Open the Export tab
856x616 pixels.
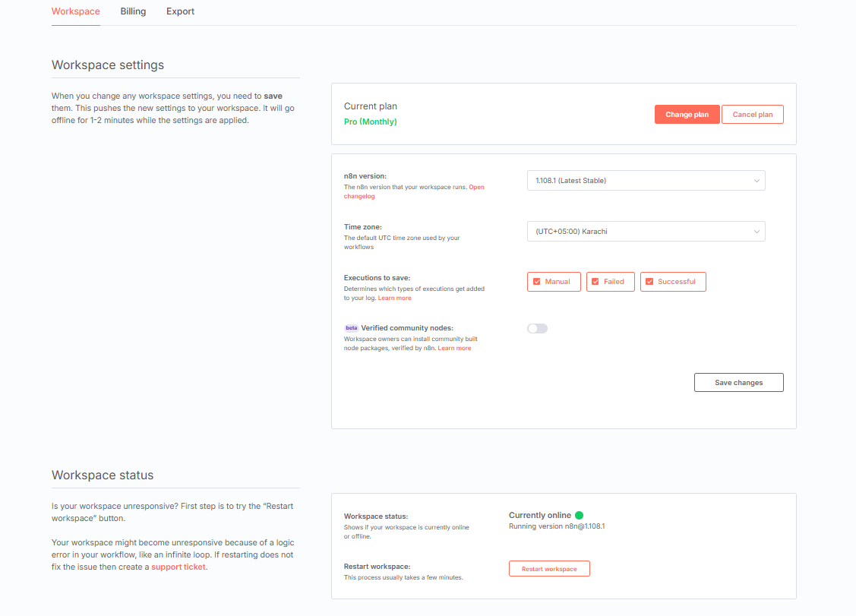point(180,11)
